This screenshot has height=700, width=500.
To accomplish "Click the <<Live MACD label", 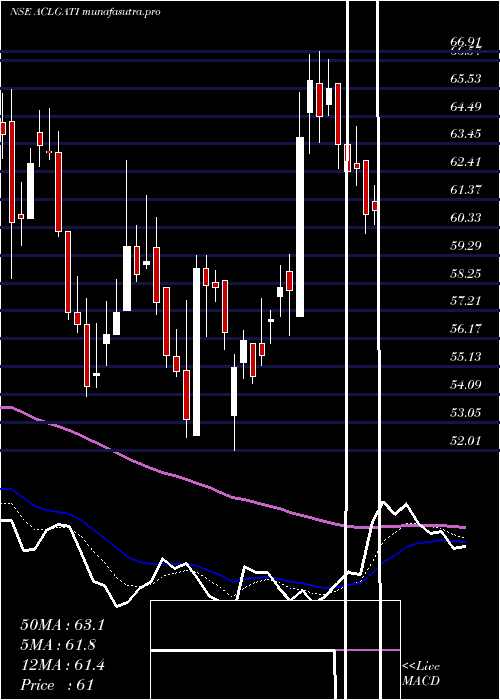I will click(421, 673).
